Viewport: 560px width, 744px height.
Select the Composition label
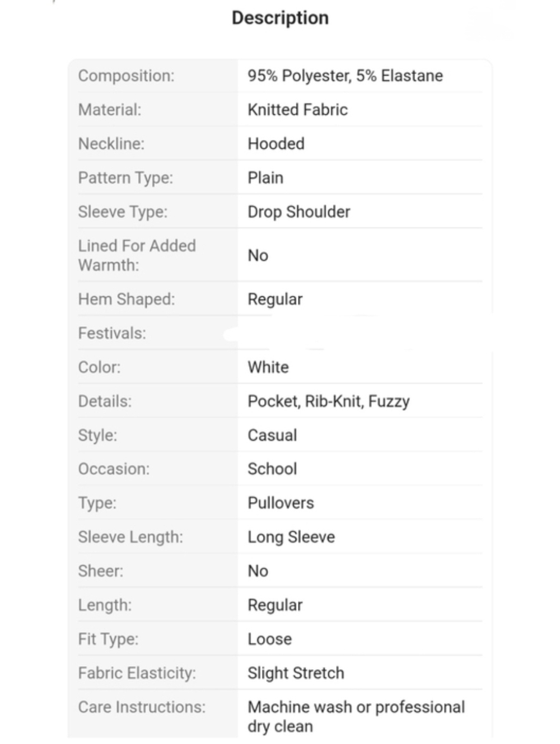coord(126,76)
